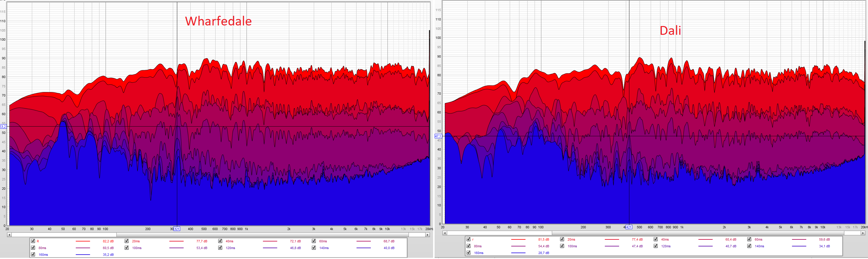Screen dimensions: 868x259
Task: Disable 140ms trace in Wharfedale legend
Action: [314, 248]
